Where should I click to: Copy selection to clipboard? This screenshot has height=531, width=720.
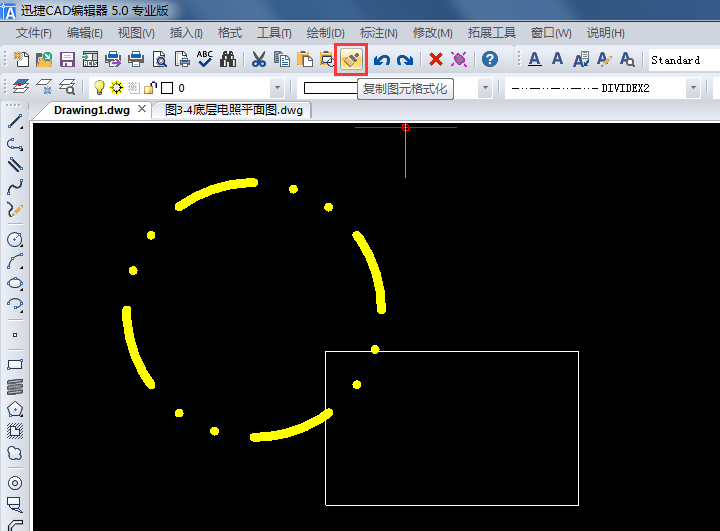point(281,59)
